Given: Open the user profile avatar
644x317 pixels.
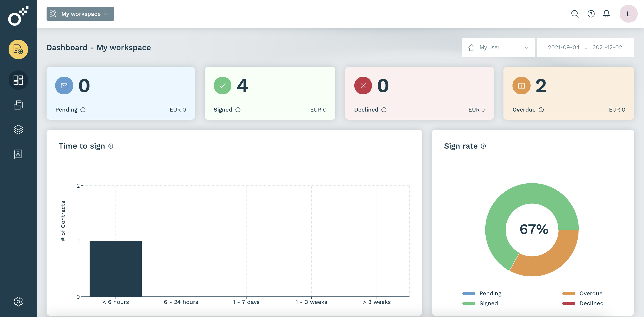Looking at the screenshot, I should [x=628, y=14].
